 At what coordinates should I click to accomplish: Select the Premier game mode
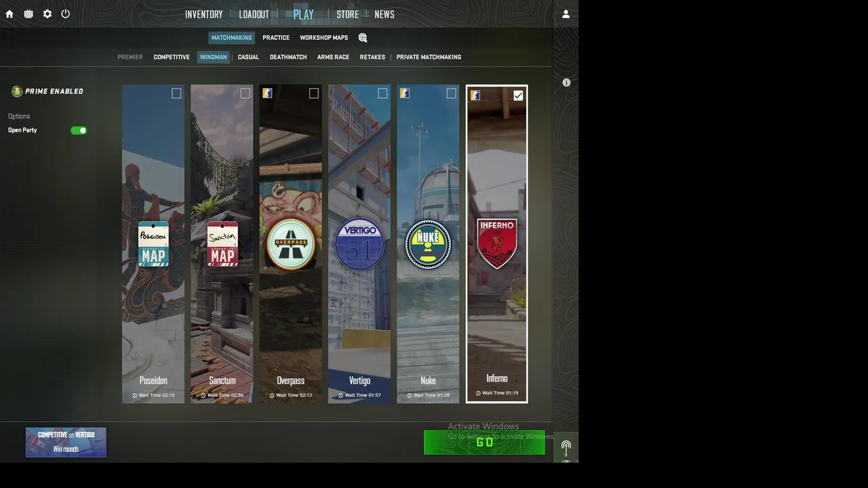130,57
